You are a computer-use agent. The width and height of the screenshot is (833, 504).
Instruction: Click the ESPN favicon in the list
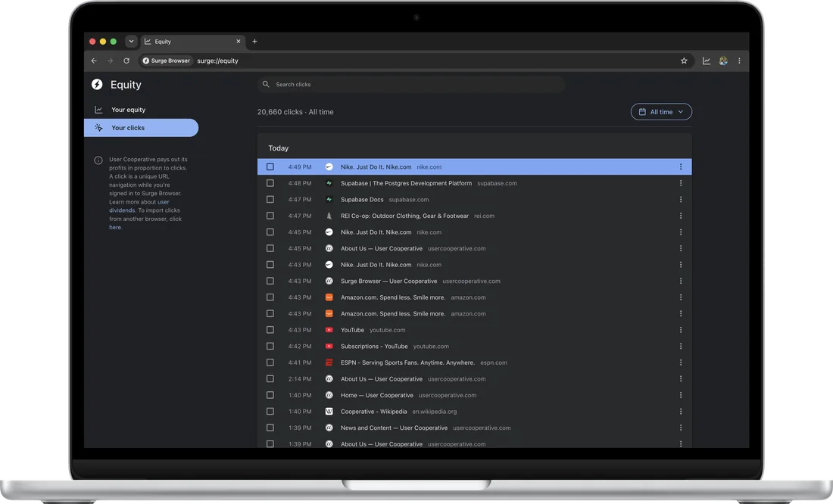point(329,362)
